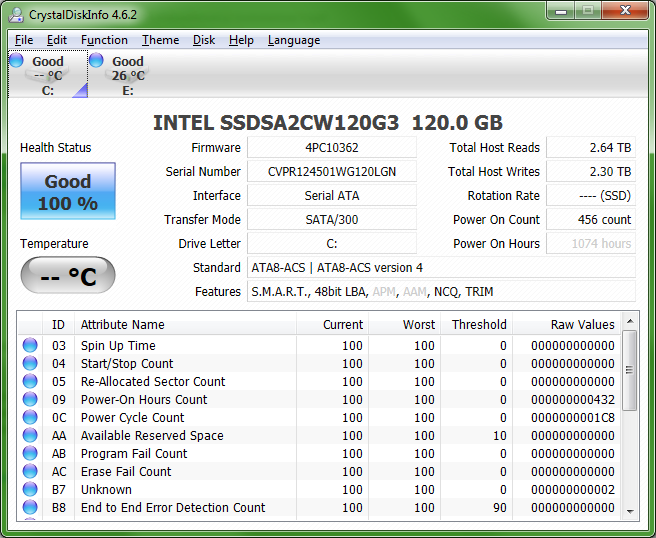Click the Transfer Mode field SATA/300

click(332, 220)
